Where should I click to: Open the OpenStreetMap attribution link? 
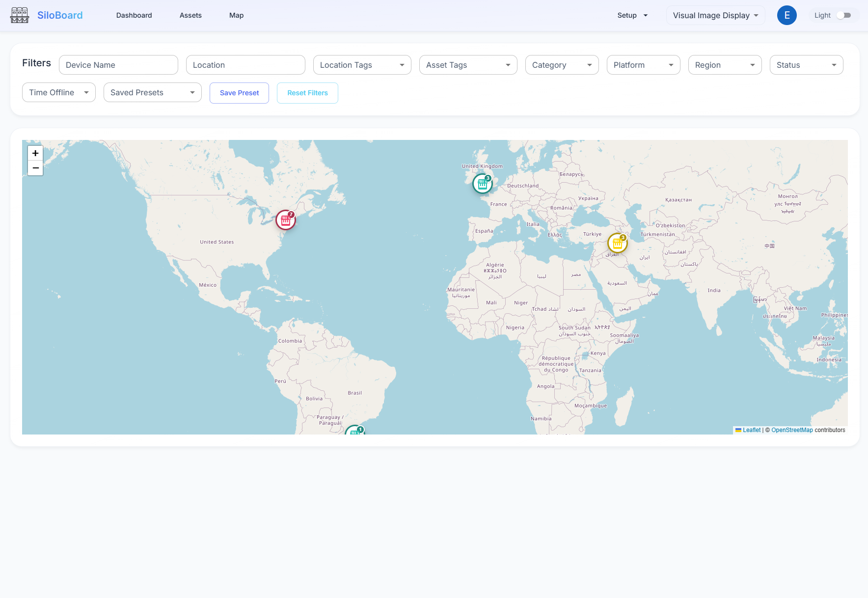pyautogui.click(x=792, y=430)
